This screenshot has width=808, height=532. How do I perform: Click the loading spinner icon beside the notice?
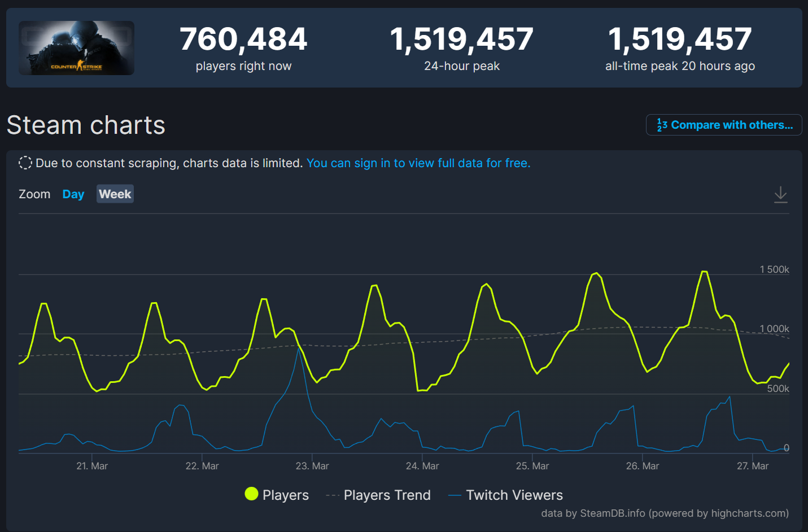[25, 163]
